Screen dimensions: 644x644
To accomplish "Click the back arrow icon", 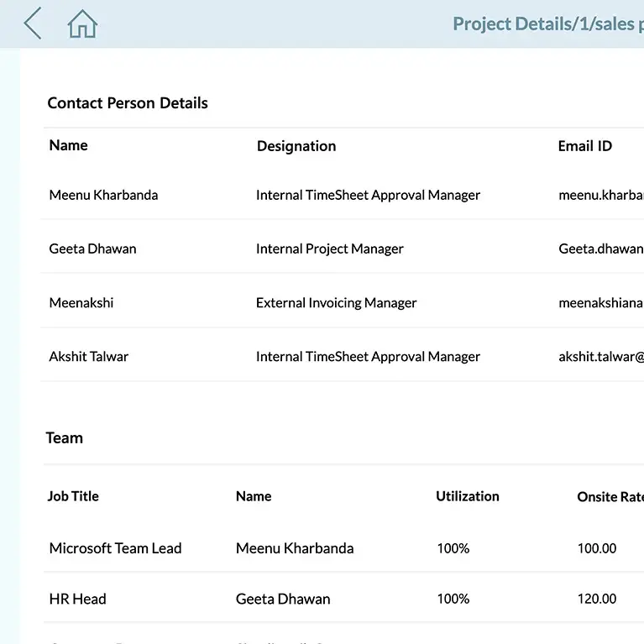I will (33, 24).
